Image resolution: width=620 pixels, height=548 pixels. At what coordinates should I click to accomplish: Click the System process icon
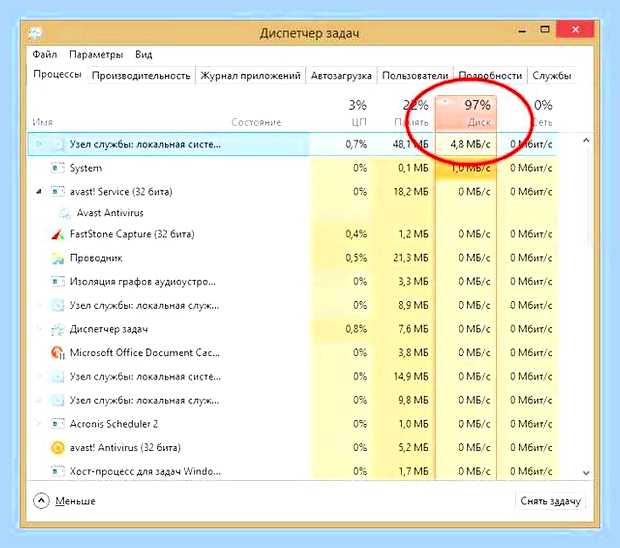(58, 168)
